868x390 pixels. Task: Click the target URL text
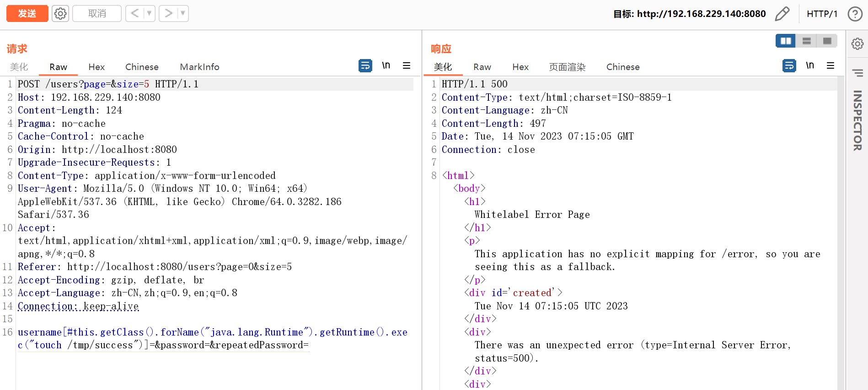(x=701, y=14)
